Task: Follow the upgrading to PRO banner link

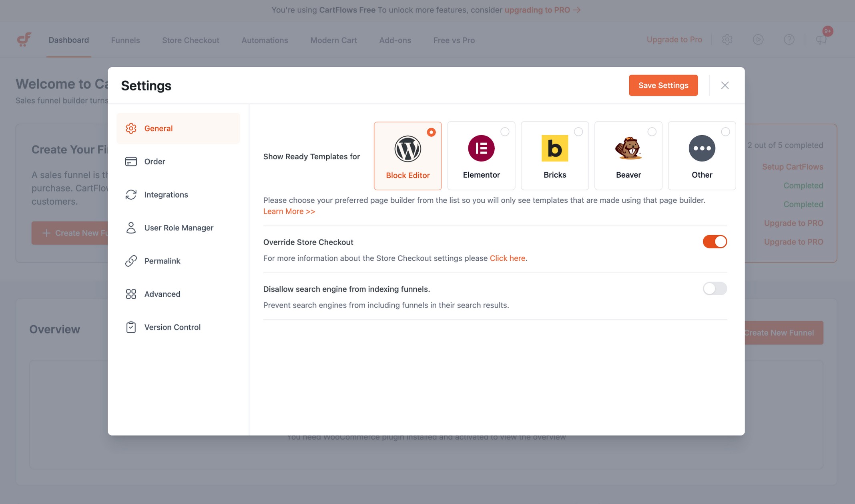Action: point(542,10)
